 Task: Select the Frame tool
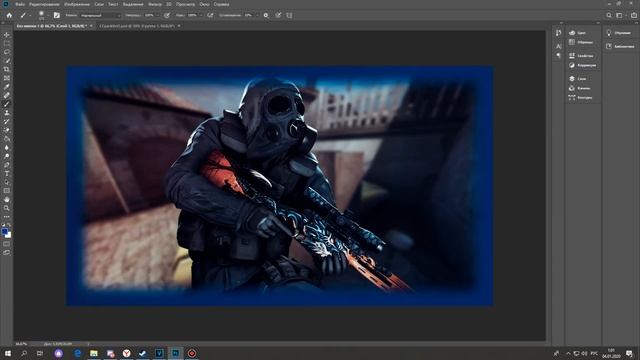tap(7, 78)
